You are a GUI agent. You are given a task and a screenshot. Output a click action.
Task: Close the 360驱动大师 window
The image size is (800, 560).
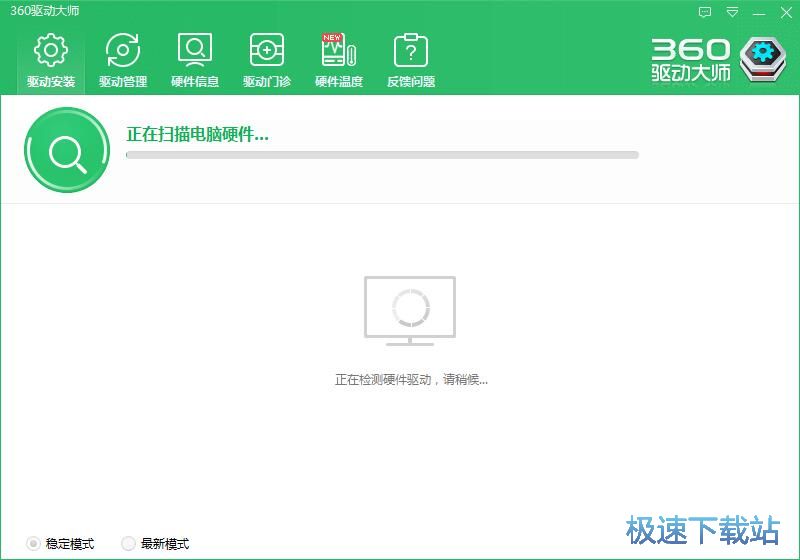click(x=786, y=12)
